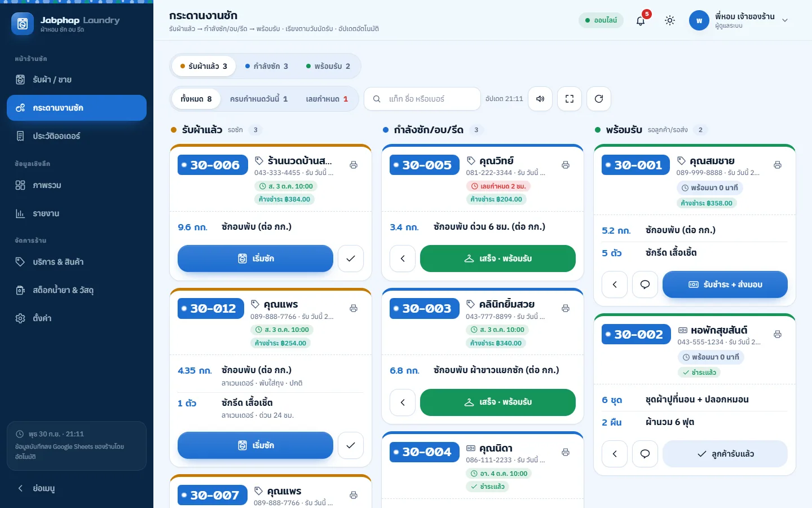This screenshot has height=508, width=812.
Task: Message customer of order 30-002
Action: click(x=645, y=454)
